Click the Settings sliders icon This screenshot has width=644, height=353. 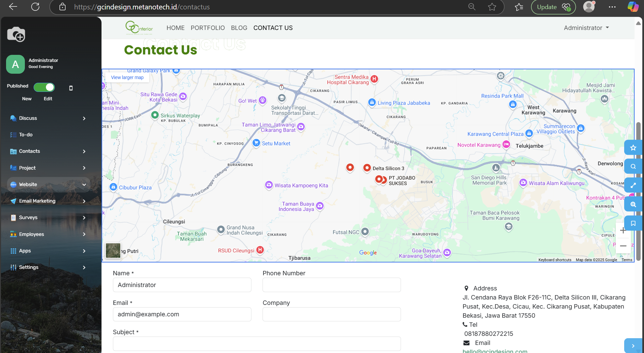[x=13, y=267]
